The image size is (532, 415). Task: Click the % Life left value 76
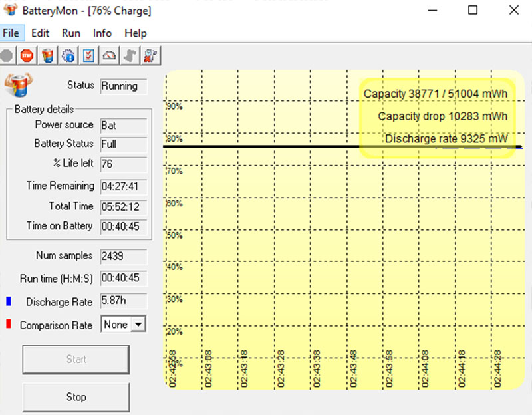(124, 164)
